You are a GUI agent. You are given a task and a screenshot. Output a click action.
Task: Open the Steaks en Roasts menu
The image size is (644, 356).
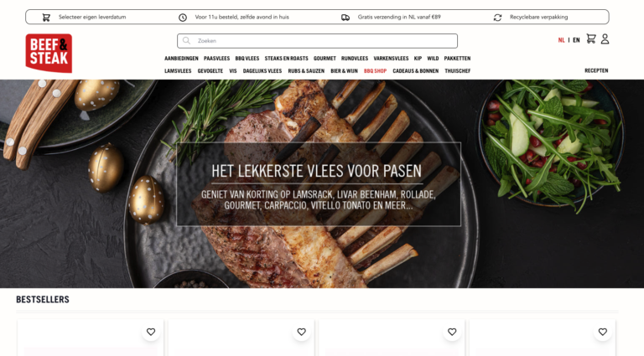point(286,59)
